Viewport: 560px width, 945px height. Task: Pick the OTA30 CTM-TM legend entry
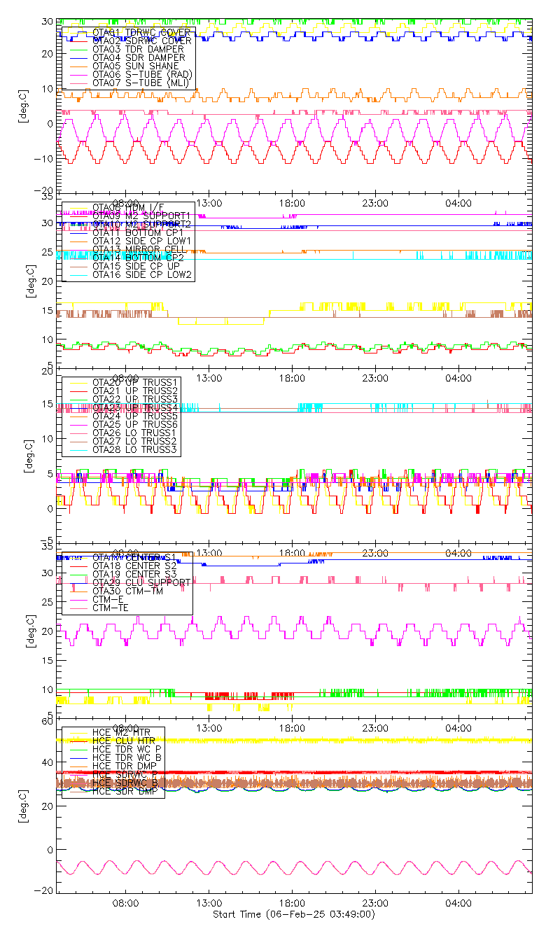coord(128,590)
